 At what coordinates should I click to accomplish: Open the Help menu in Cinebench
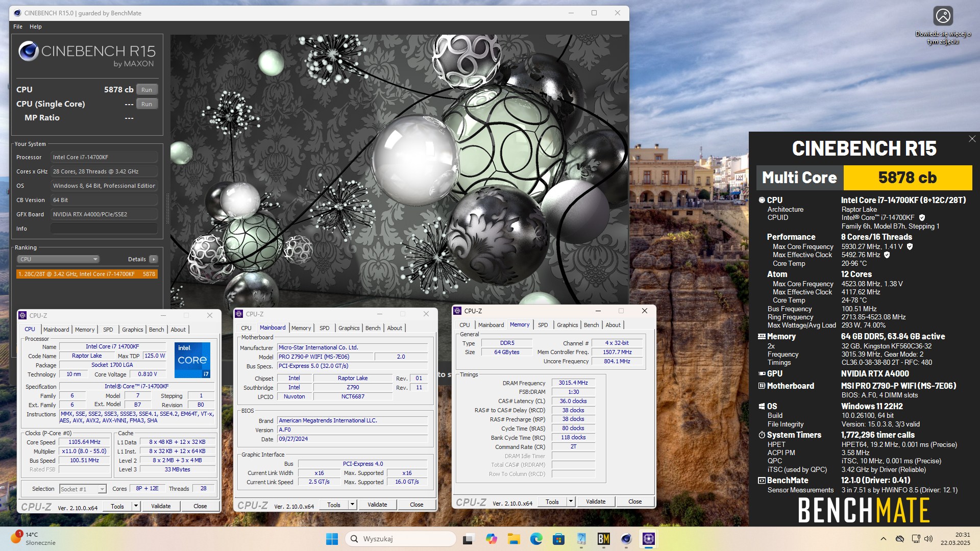(x=36, y=27)
